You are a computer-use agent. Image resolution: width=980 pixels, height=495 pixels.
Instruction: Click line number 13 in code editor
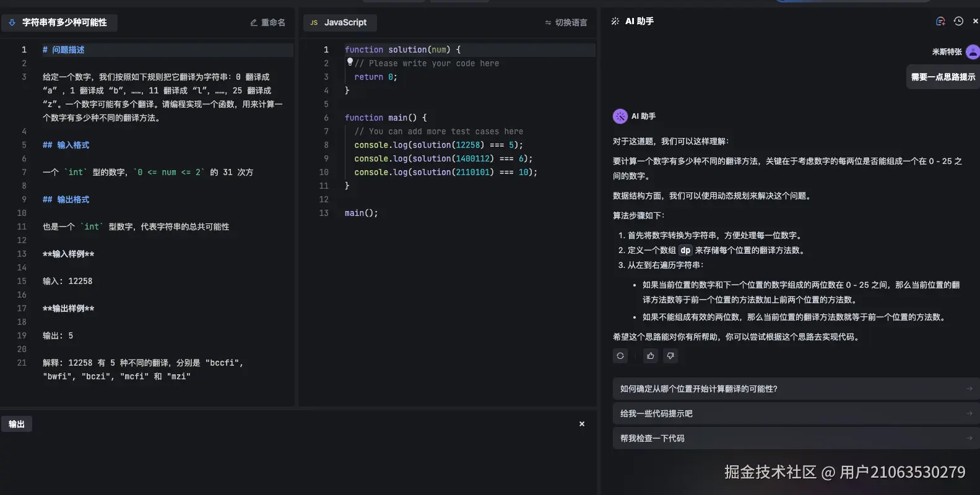pyautogui.click(x=324, y=213)
